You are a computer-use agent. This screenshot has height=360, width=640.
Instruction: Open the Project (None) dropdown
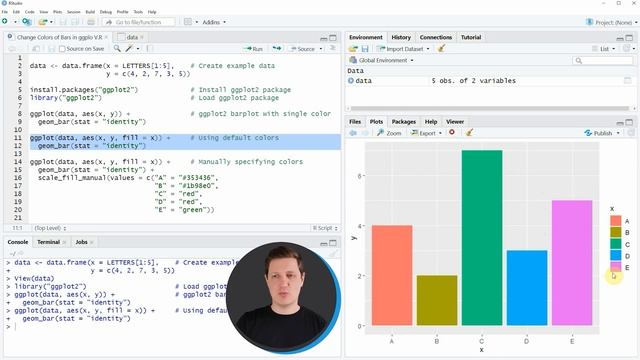[612, 22]
